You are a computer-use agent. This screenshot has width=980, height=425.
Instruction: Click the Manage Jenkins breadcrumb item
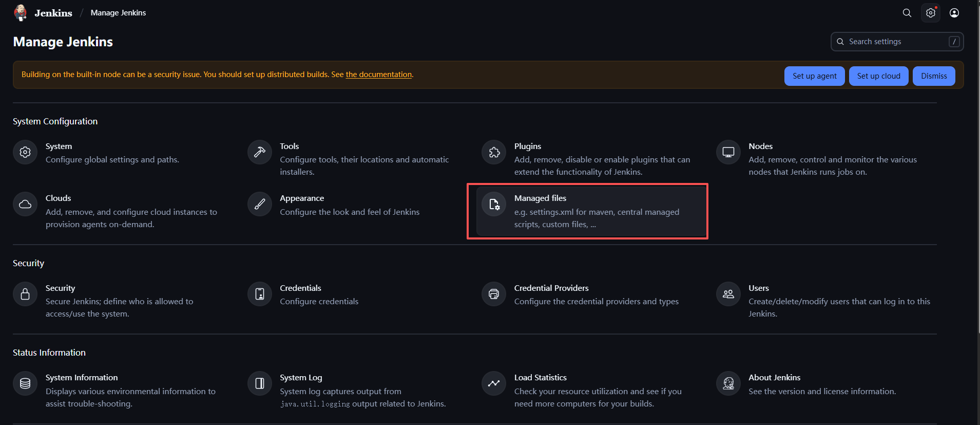118,13
